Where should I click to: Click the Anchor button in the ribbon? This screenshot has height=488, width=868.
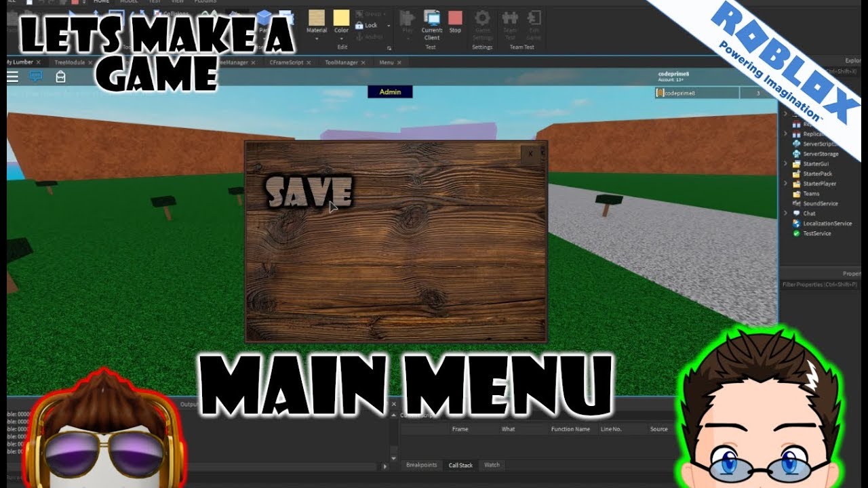pyautogui.click(x=369, y=37)
